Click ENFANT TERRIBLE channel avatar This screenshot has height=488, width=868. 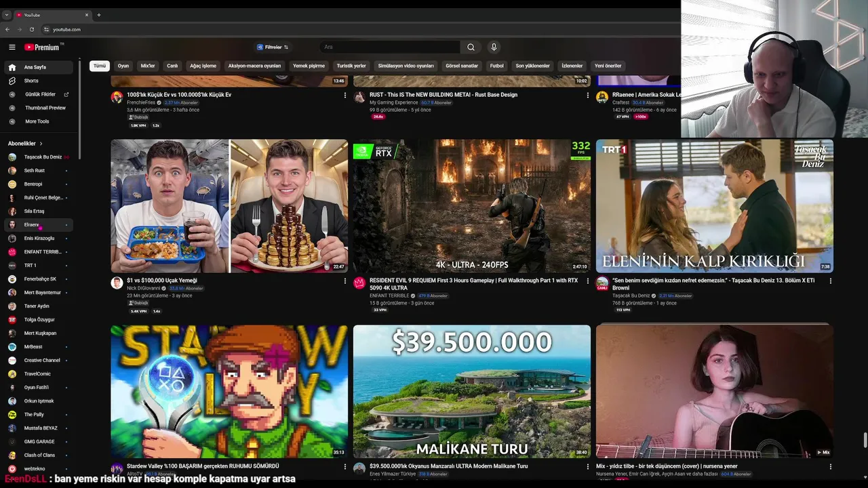click(x=359, y=283)
